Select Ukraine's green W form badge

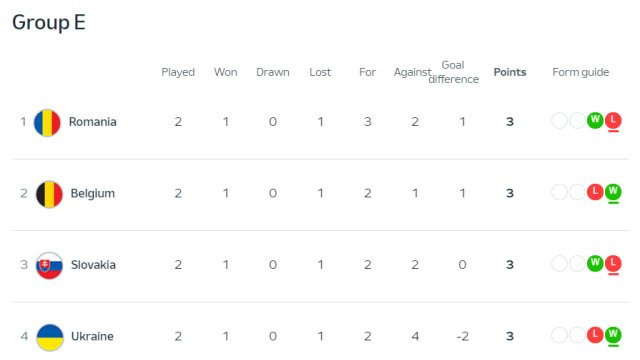point(613,335)
